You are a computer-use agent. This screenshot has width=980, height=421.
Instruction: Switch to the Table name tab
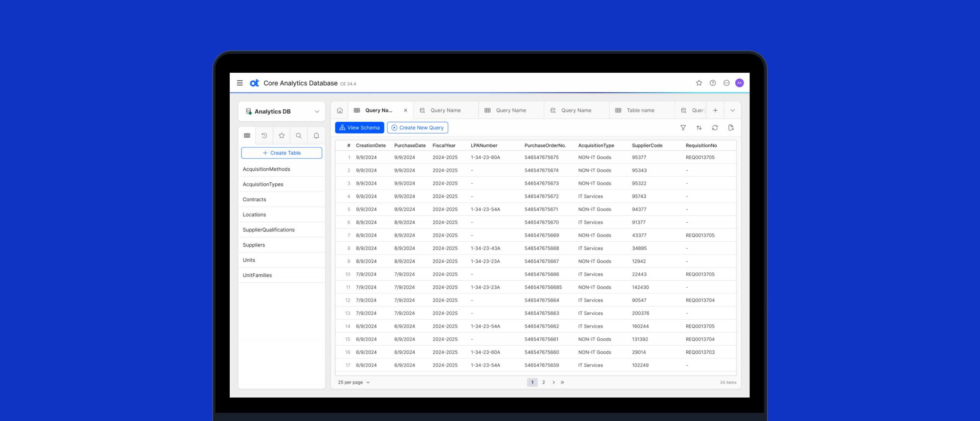coord(640,110)
